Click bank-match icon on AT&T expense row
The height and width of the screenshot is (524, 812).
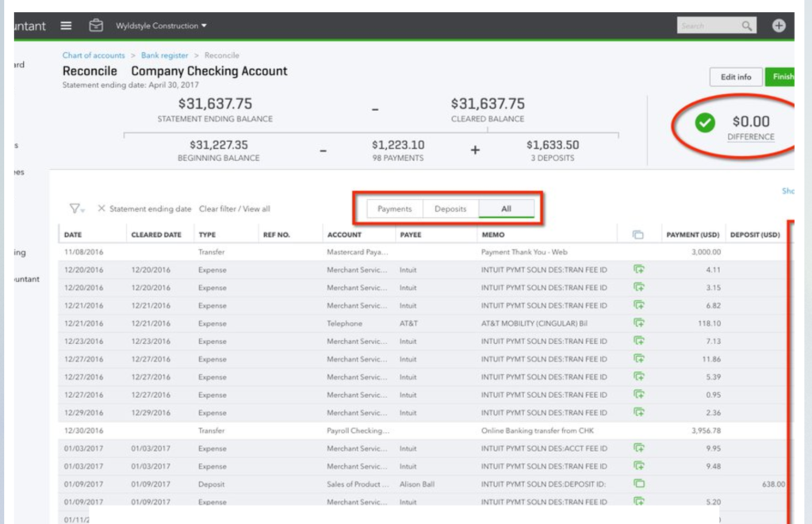(638, 323)
